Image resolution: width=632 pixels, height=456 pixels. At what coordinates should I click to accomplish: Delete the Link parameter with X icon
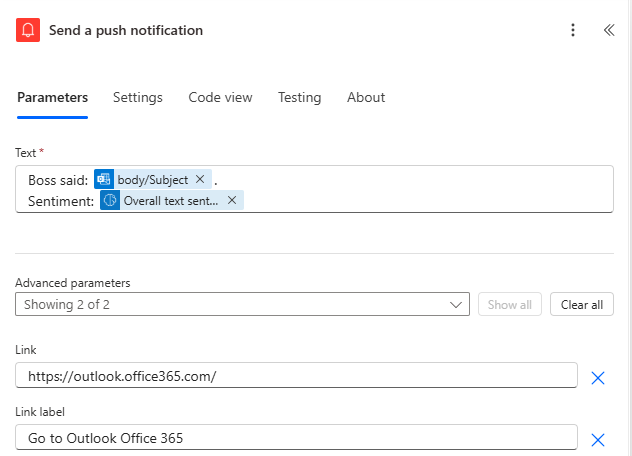pyautogui.click(x=598, y=377)
